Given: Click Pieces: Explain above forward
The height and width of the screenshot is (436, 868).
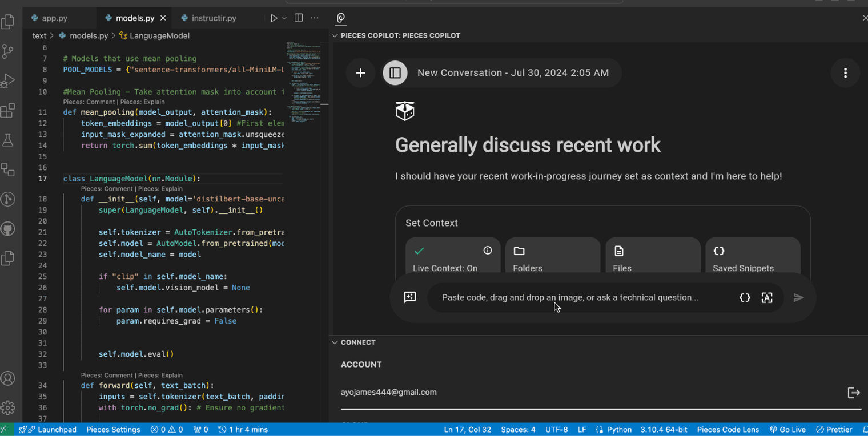Looking at the screenshot, I should pos(160,376).
